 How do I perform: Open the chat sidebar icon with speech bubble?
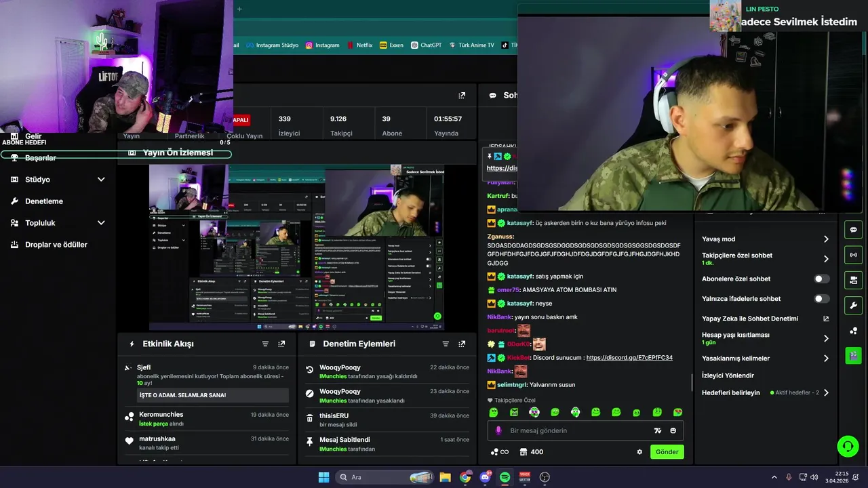click(853, 230)
